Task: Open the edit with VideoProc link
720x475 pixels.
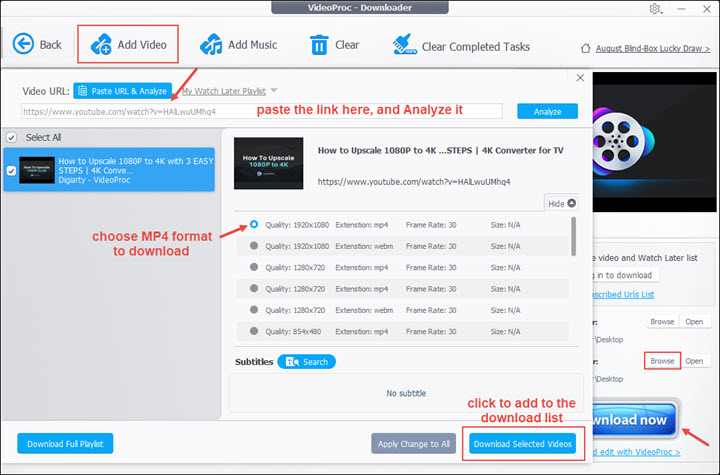Action: coord(636,452)
